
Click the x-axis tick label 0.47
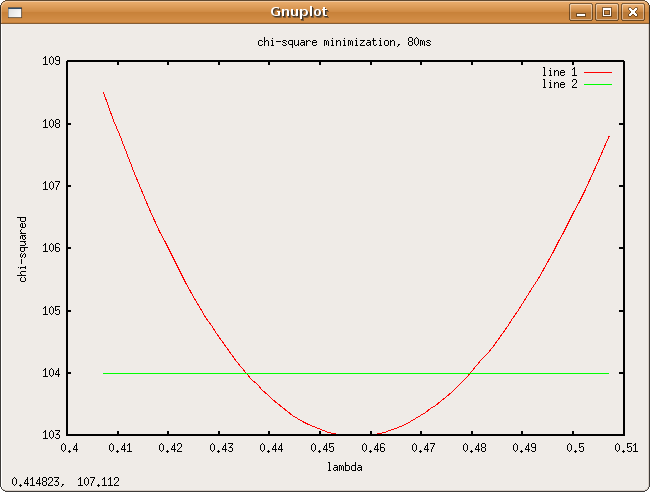[x=423, y=448]
